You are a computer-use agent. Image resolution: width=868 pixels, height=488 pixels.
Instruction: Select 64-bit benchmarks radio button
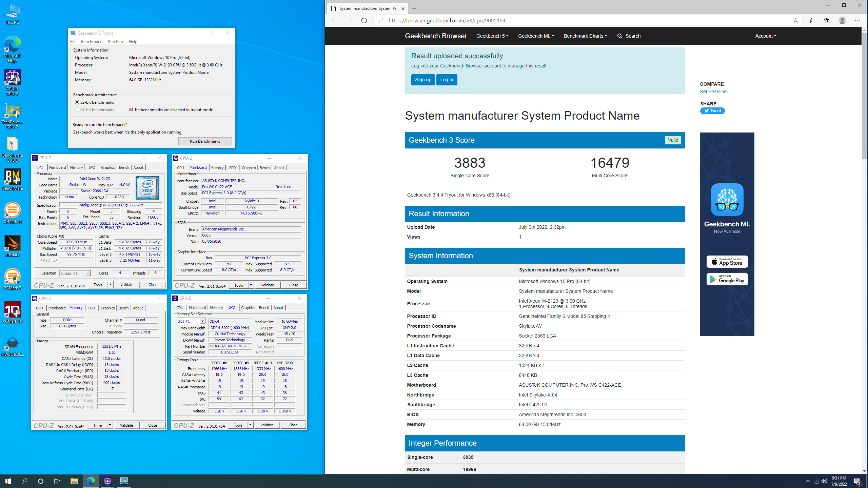pos(77,109)
